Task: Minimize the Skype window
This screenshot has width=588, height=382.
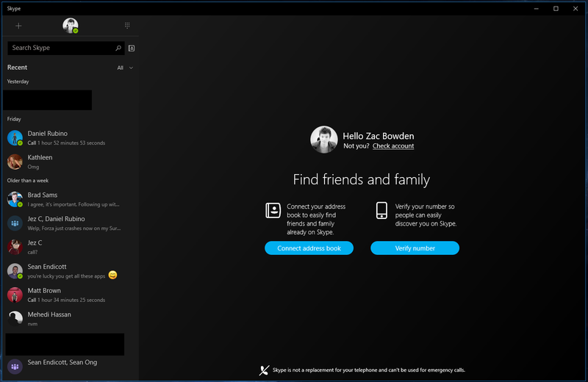Action: (537, 9)
